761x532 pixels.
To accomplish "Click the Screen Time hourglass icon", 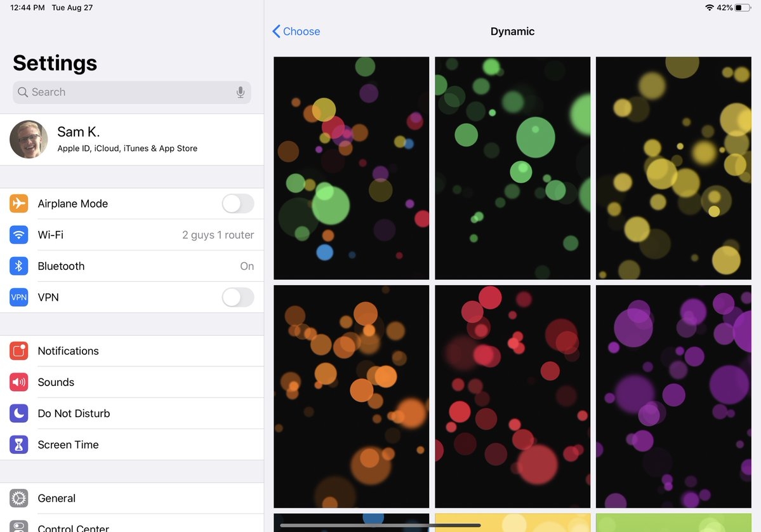I will pos(18,444).
